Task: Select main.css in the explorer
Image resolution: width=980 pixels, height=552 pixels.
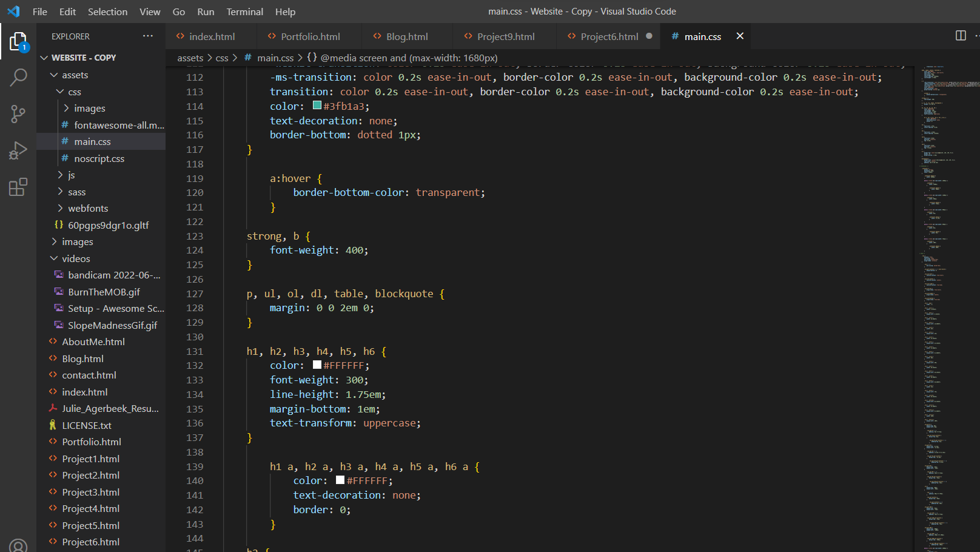Action: click(101, 141)
